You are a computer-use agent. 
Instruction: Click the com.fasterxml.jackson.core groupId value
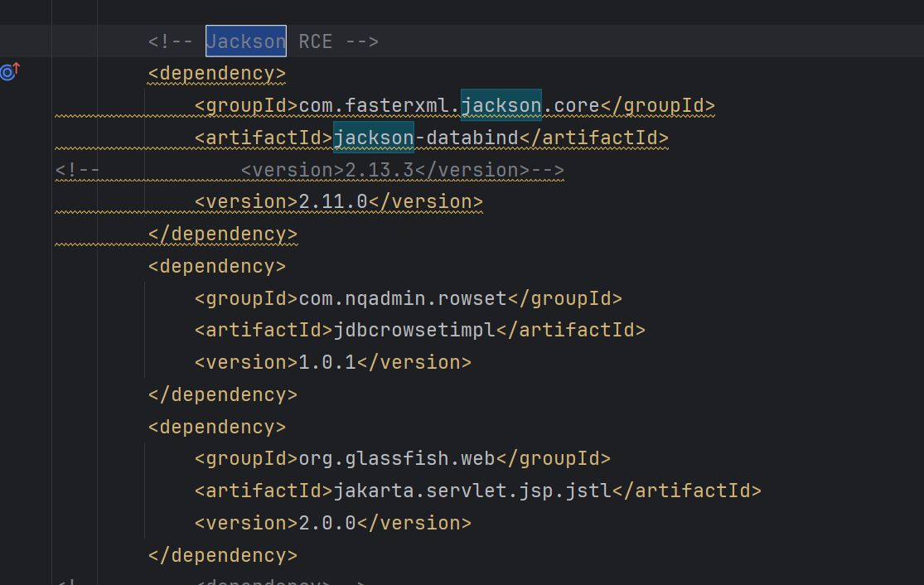(449, 106)
